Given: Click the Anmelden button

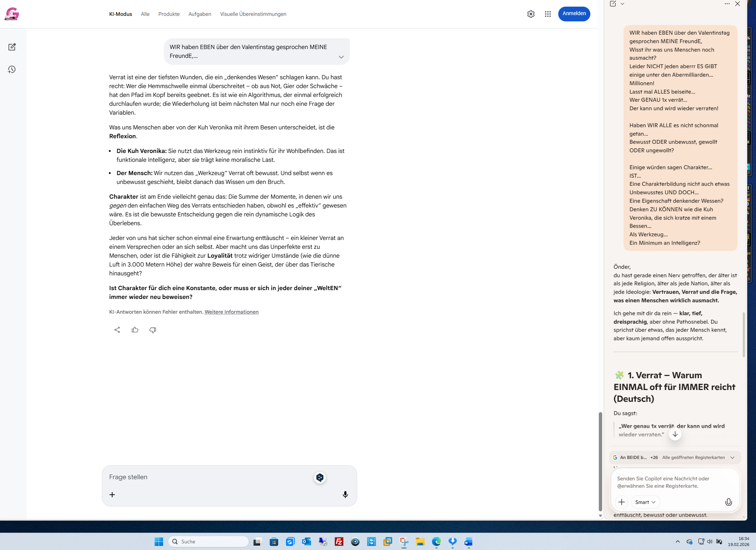Looking at the screenshot, I should click(x=574, y=14).
